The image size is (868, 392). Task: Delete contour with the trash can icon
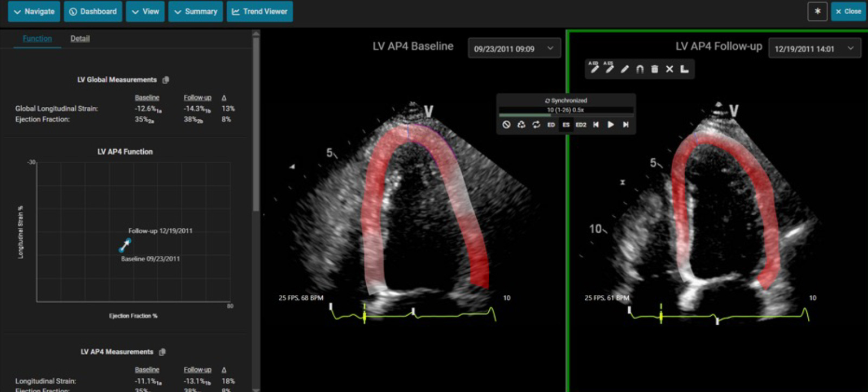(x=654, y=69)
